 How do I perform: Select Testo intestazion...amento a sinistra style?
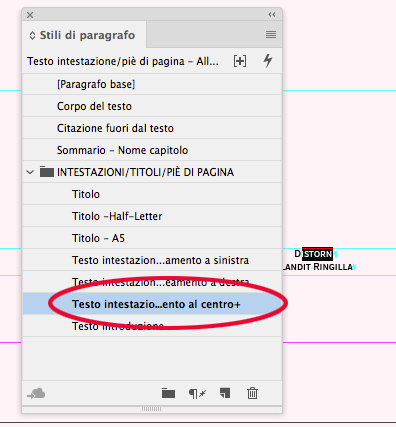pos(152,260)
